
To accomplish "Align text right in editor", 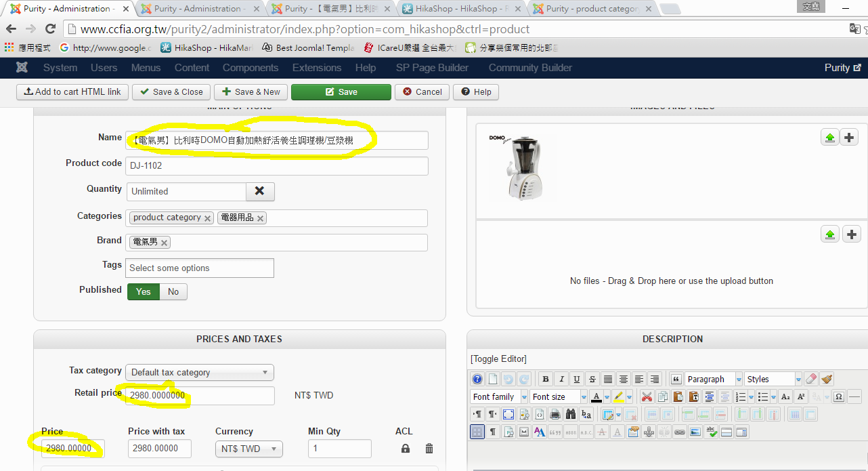I will (x=655, y=379).
